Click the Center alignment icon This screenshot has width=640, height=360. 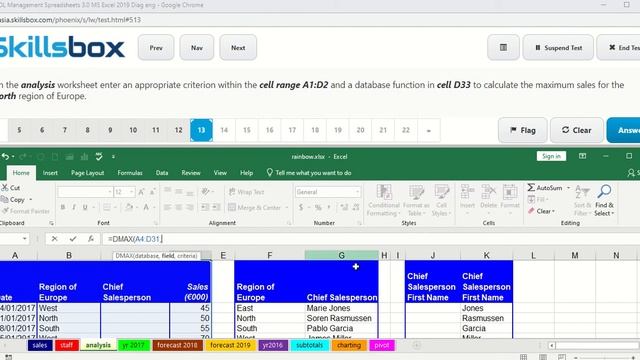[179, 207]
